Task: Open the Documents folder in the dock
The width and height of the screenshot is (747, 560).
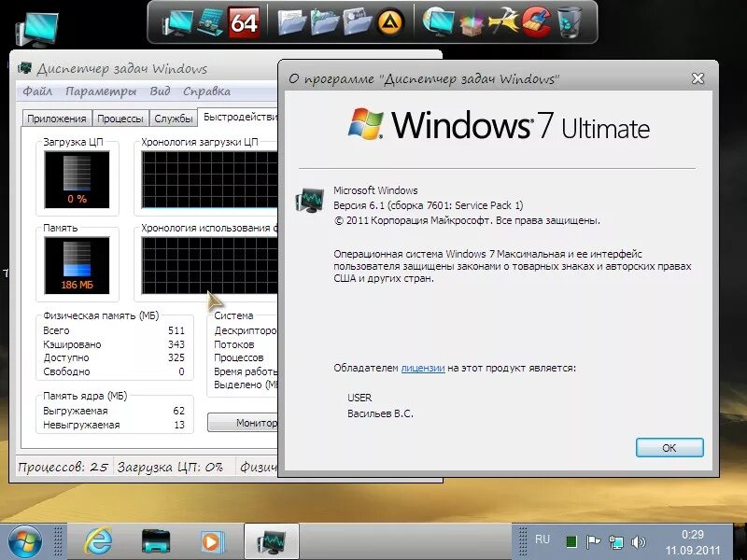Action: 291,22
